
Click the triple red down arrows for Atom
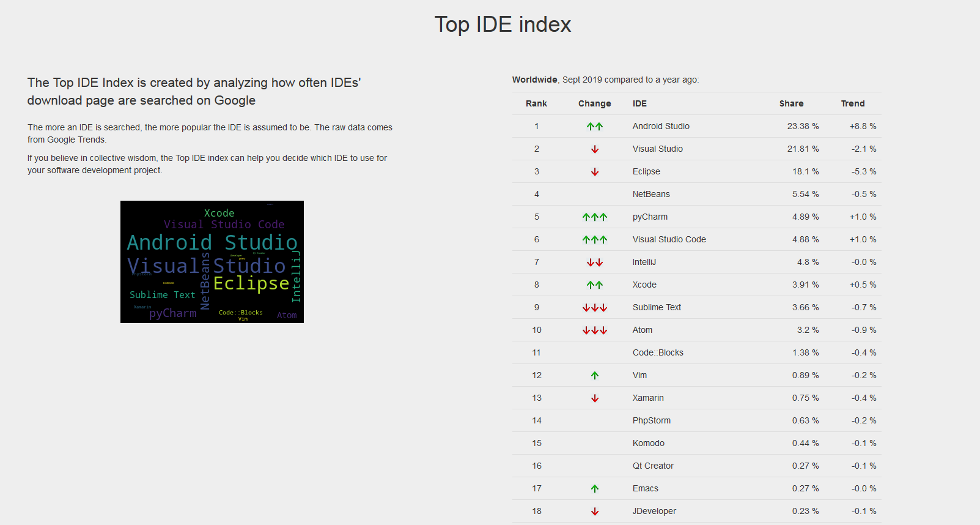pos(595,330)
